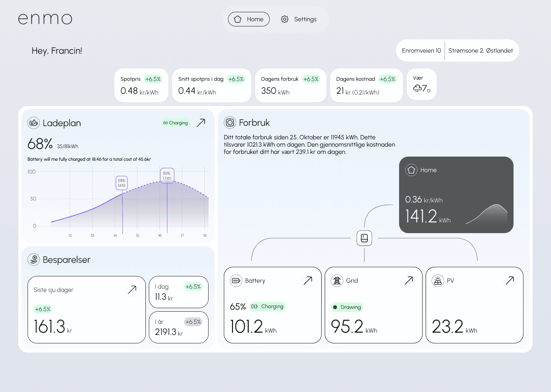This screenshot has width=551, height=392.
Task: Toggle the Drawing status on the Grid card
Action: (x=347, y=307)
